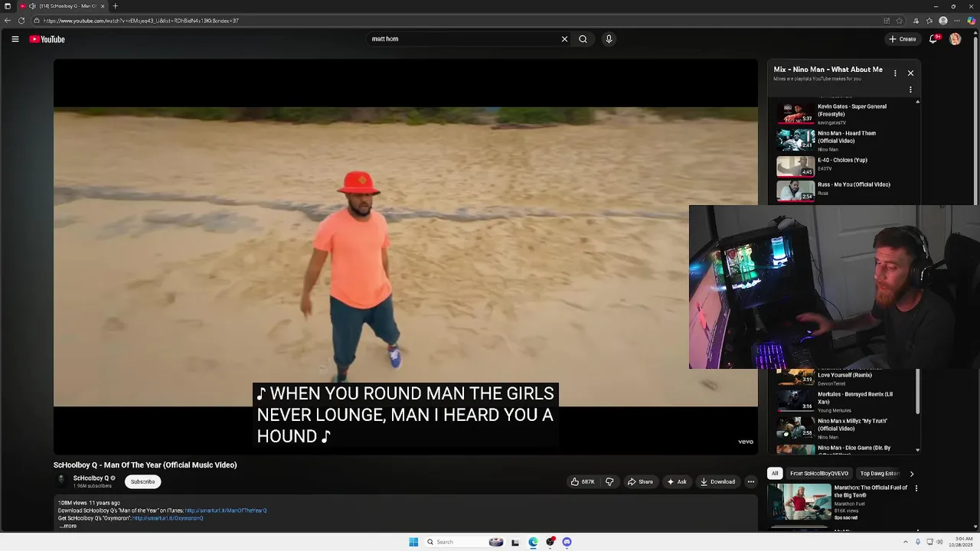
Task: Select From ScHoolboyQVEVO chip
Action: 819,474
